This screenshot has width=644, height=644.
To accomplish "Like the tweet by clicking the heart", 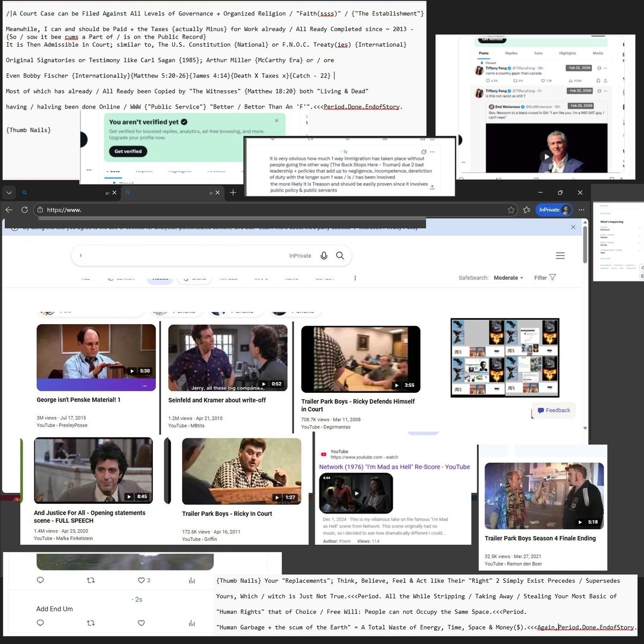I will (543, 81).
